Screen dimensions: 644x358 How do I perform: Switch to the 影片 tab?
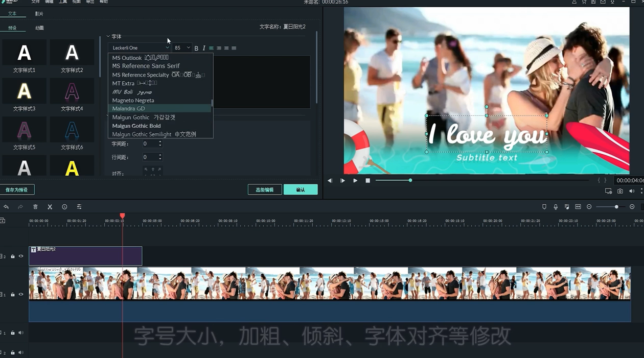point(39,14)
